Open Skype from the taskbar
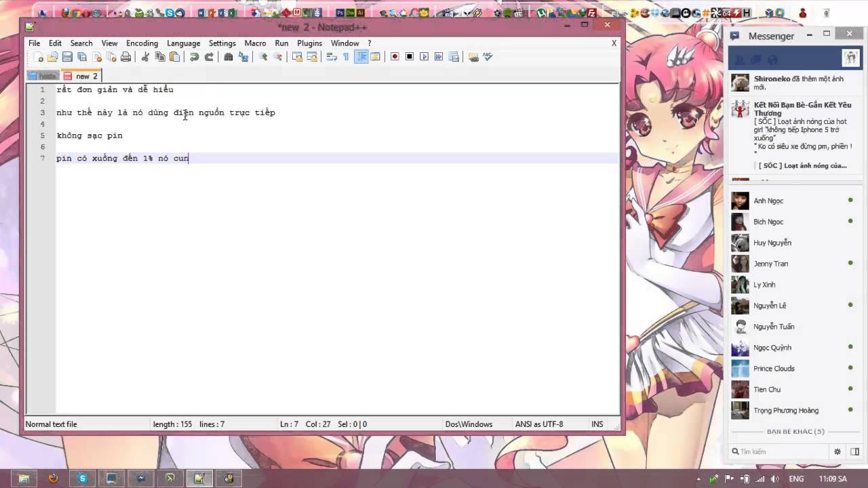Screen dimensions: 868x488 [83, 478]
